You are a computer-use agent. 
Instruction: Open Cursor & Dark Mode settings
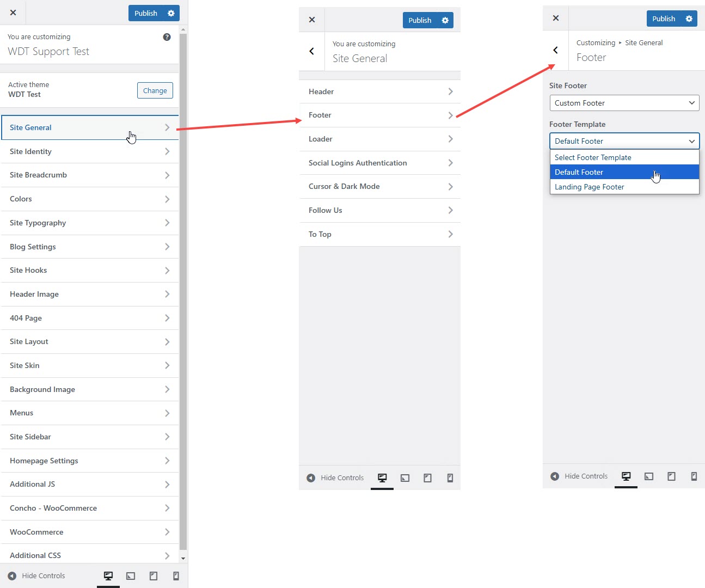pos(380,186)
